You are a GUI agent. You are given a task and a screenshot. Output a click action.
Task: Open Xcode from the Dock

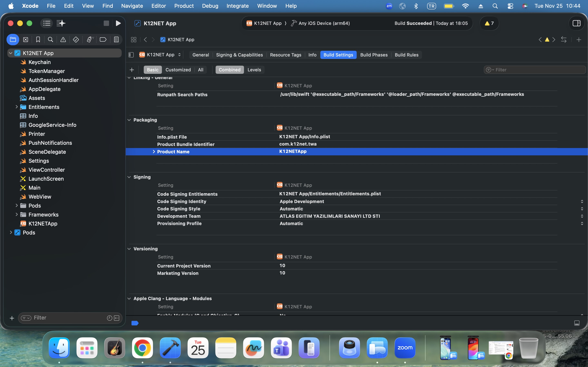[170, 348]
